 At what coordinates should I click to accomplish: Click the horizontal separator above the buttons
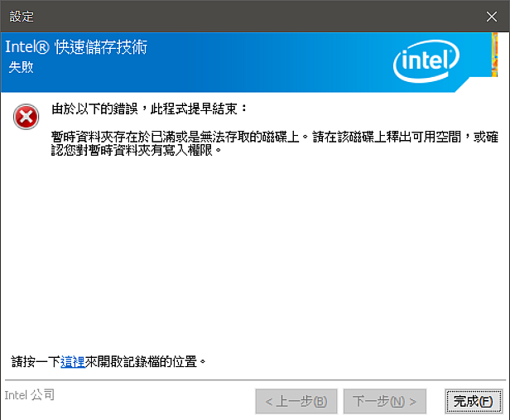255,379
